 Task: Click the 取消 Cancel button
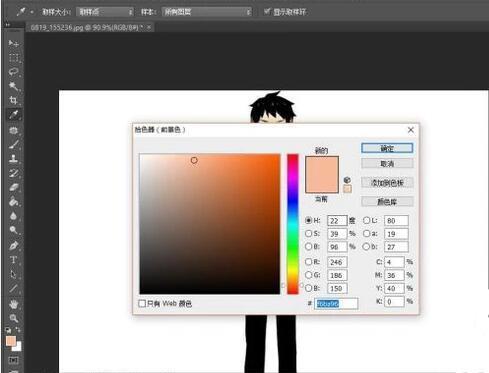click(387, 163)
